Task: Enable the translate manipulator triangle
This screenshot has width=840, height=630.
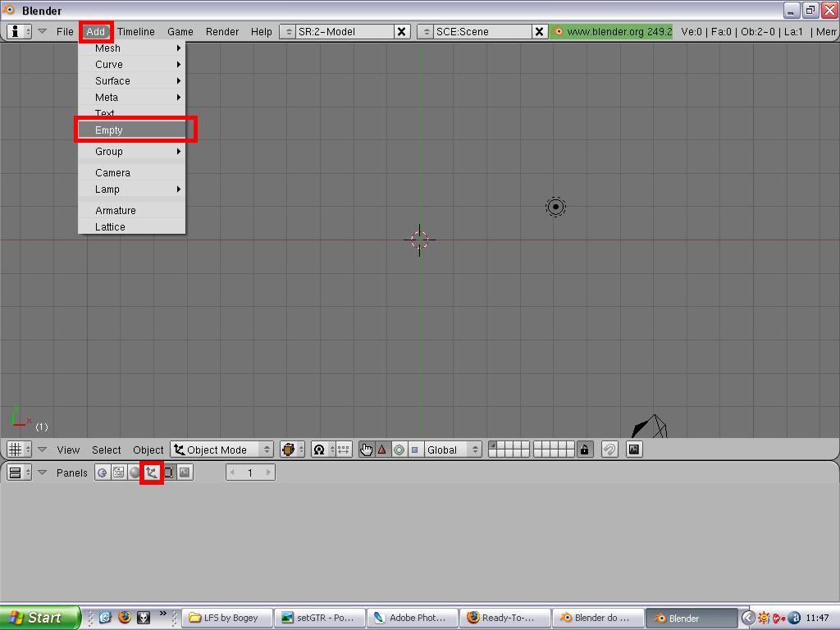Action: coord(382,450)
